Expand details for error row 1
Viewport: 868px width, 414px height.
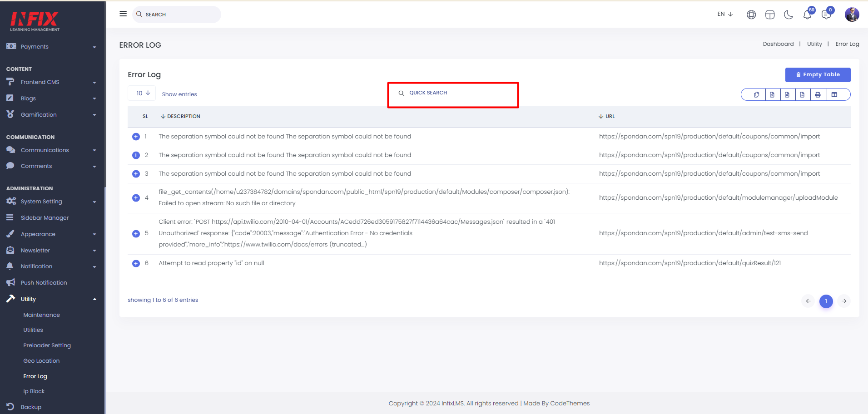coord(136,137)
